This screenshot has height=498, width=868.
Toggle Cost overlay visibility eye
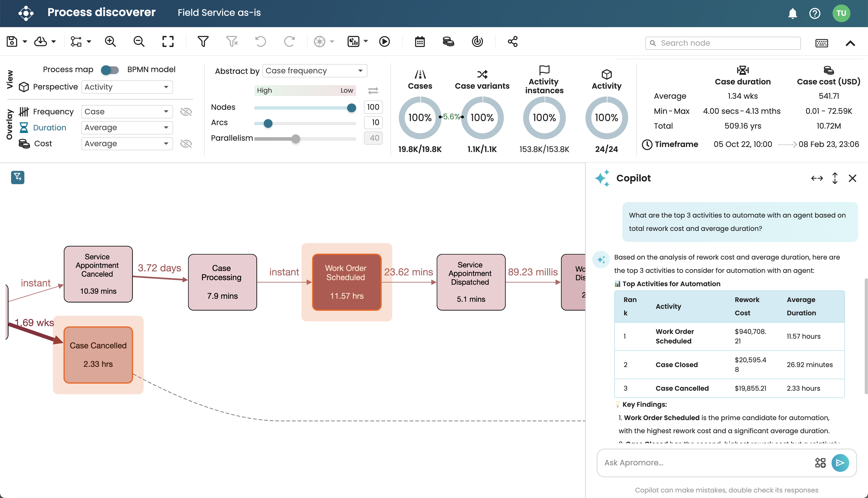pos(186,144)
